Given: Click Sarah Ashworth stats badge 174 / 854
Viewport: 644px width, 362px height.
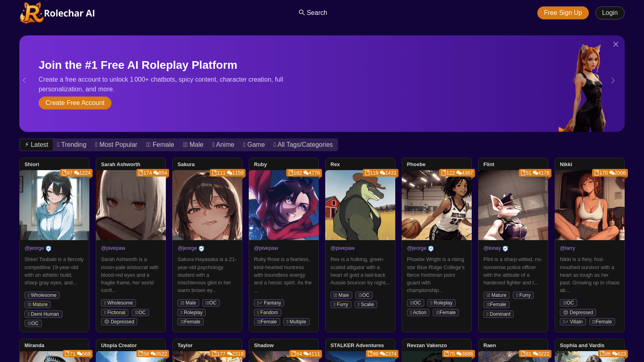Looking at the screenshot, I should click(153, 173).
